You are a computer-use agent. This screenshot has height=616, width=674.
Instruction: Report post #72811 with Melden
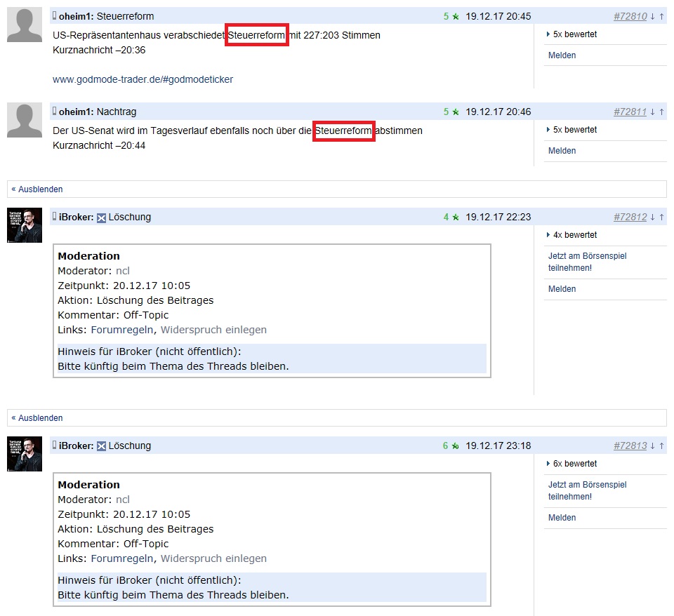(x=562, y=151)
